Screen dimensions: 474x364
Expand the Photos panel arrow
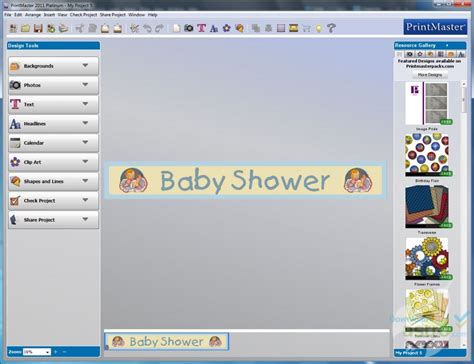pyautogui.click(x=85, y=85)
